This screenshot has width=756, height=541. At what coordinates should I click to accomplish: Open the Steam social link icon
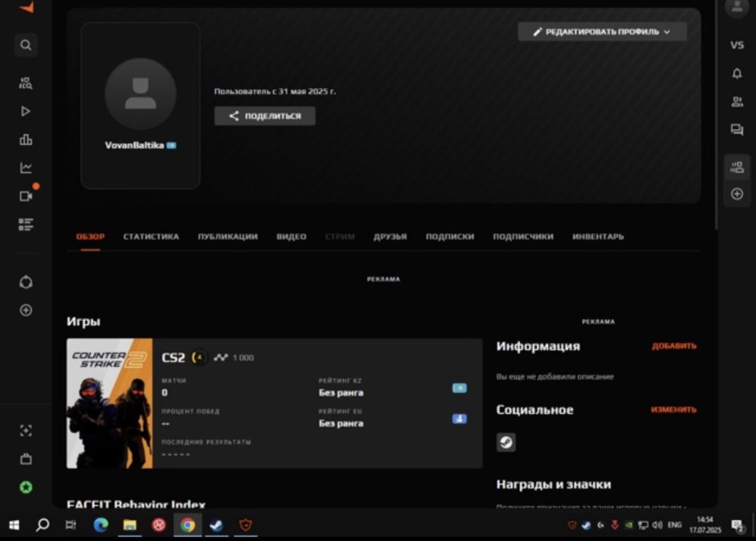(506, 442)
